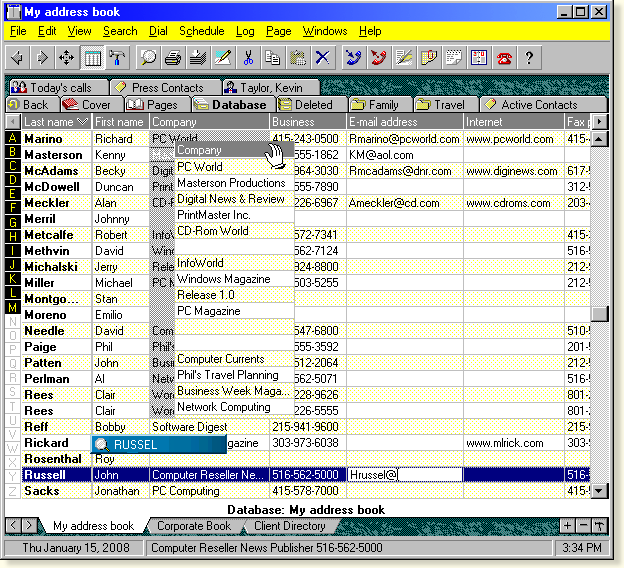624x568 pixels.
Task: Switch to the Pages tab
Action: tap(158, 105)
